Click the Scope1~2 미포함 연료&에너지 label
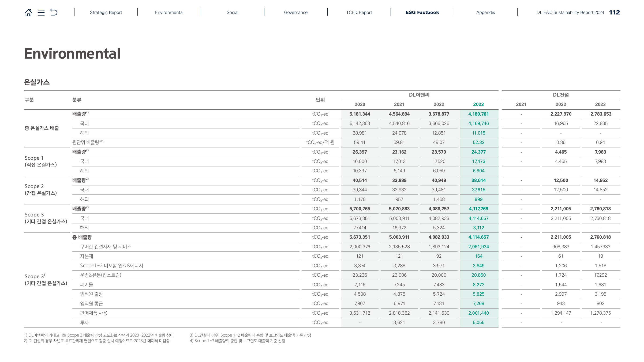This screenshot has height=362, width=644. (111, 266)
